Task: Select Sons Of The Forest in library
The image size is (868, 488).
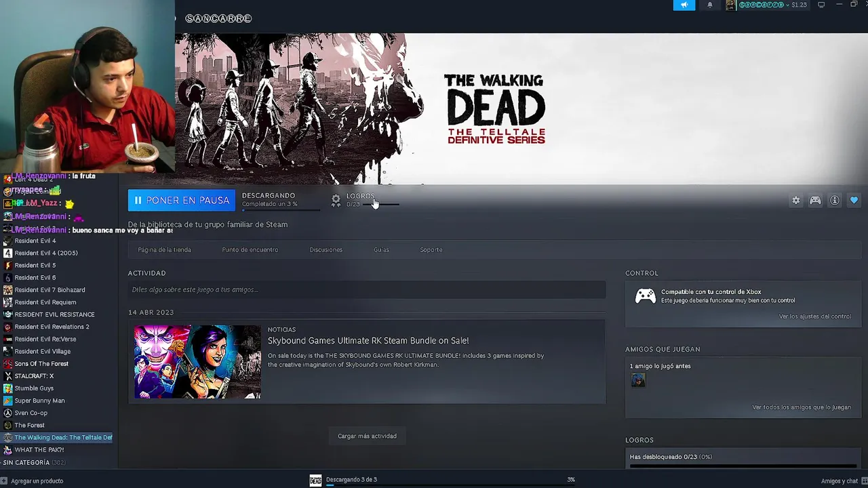Action: tap(41, 363)
